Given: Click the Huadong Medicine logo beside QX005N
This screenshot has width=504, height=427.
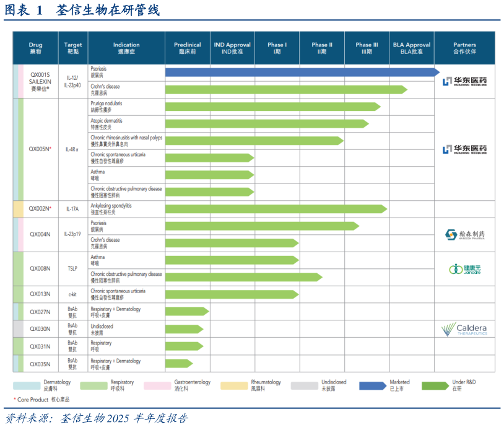Looking at the screenshot, I should click(x=464, y=150).
